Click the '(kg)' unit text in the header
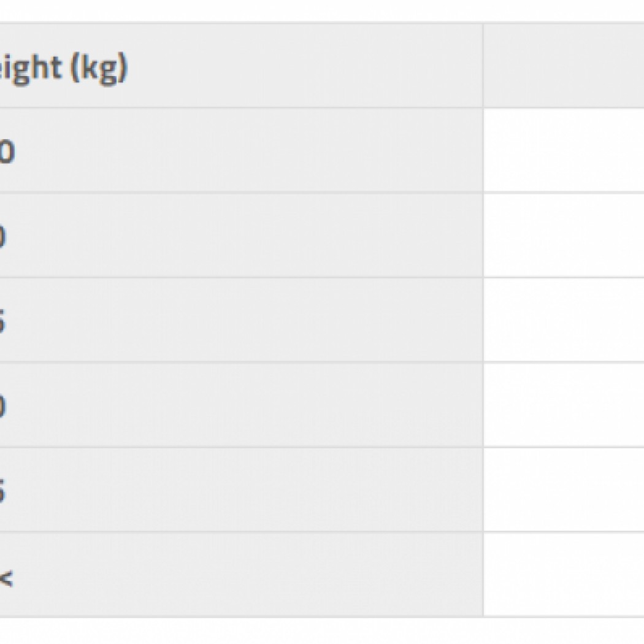The image size is (644, 644). (x=98, y=68)
